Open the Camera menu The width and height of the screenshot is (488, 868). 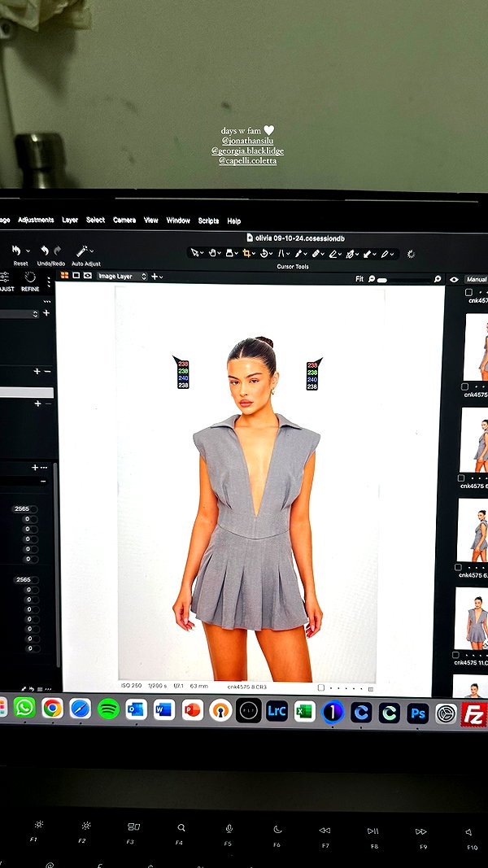pyautogui.click(x=124, y=220)
